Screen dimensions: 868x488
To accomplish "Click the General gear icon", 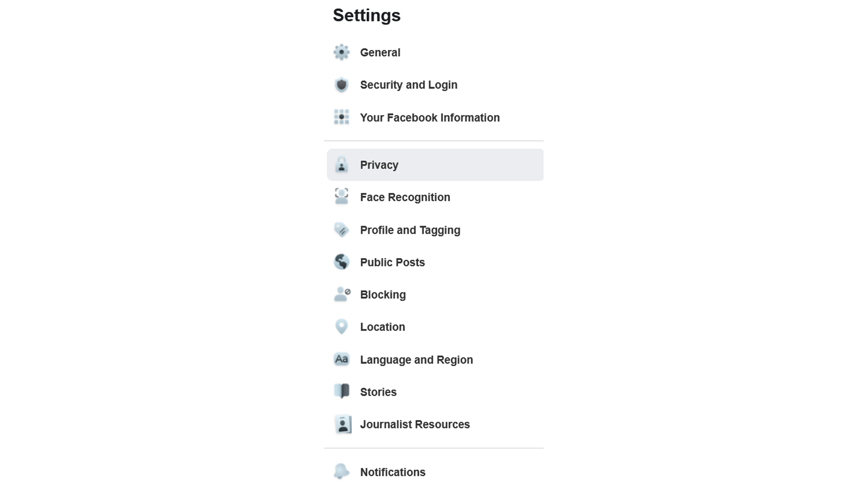I will tap(341, 53).
